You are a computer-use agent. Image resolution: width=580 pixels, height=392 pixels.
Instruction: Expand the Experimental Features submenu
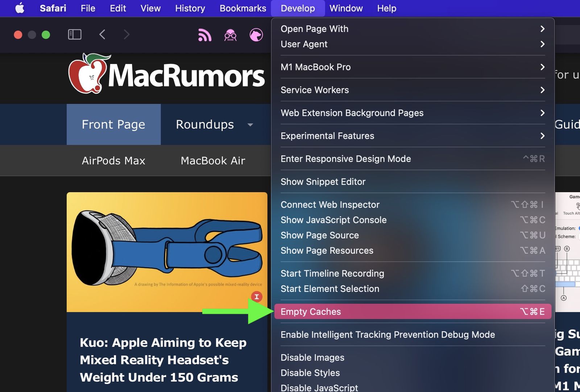click(413, 136)
